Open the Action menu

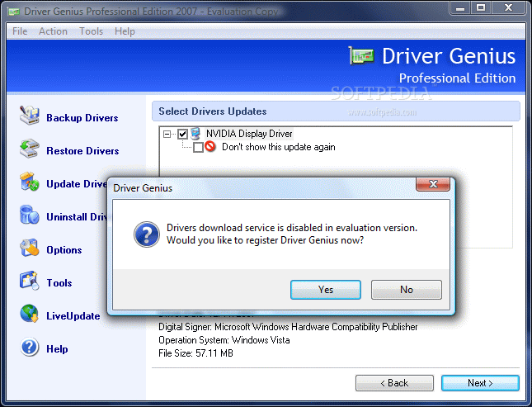pyautogui.click(x=53, y=31)
